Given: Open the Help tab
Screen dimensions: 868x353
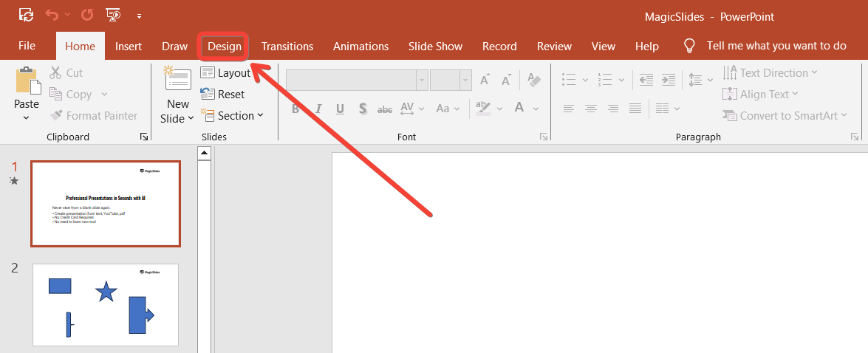Looking at the screenshot, I should tap(646, 47).
